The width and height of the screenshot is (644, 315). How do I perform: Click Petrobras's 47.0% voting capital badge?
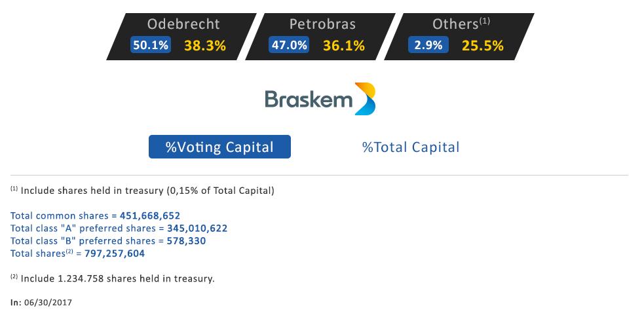click(x=289, y=45)
